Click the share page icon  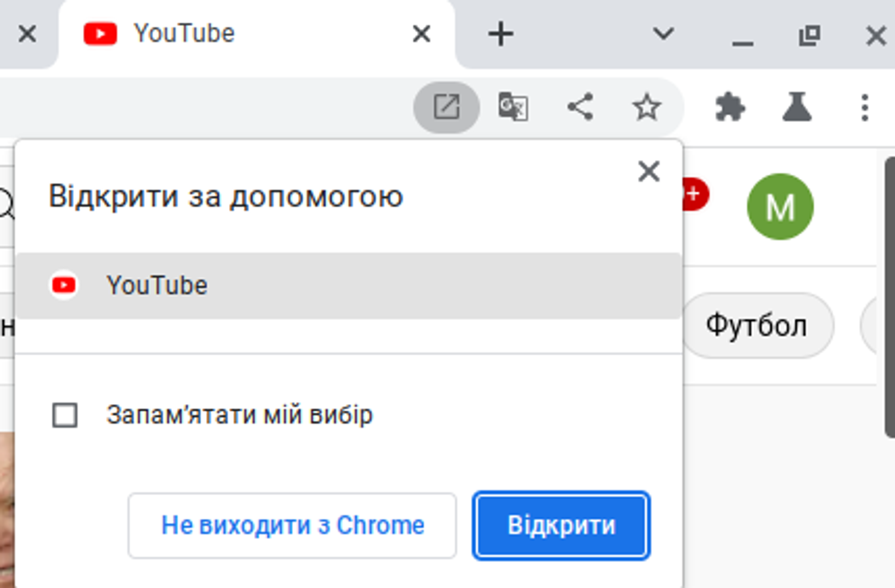click(x=580, y=107)
